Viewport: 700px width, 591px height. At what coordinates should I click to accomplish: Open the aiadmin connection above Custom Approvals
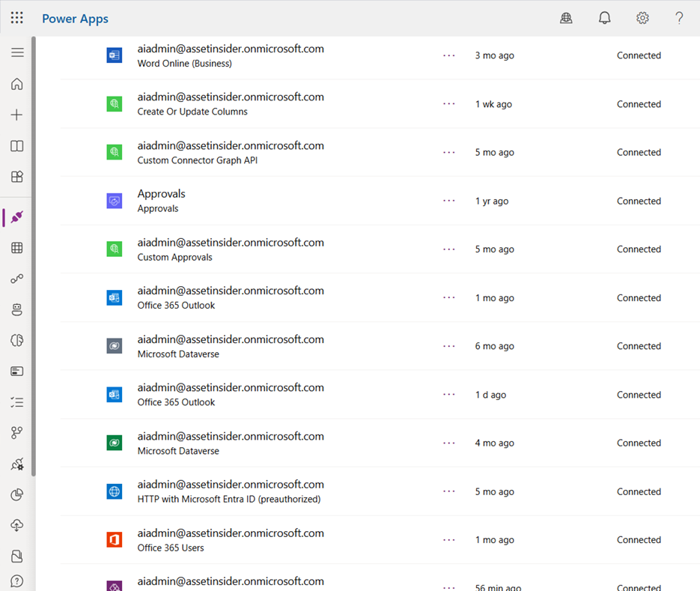231,243
